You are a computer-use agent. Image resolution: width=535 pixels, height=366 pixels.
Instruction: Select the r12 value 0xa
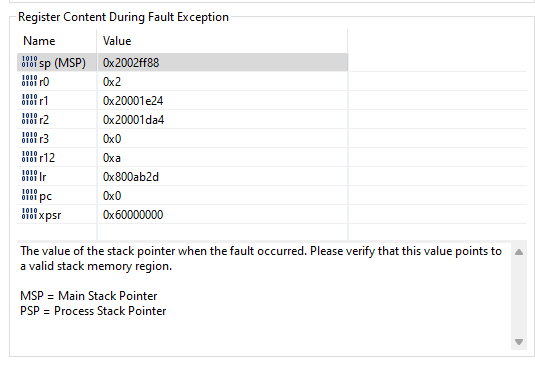[112, 158]
